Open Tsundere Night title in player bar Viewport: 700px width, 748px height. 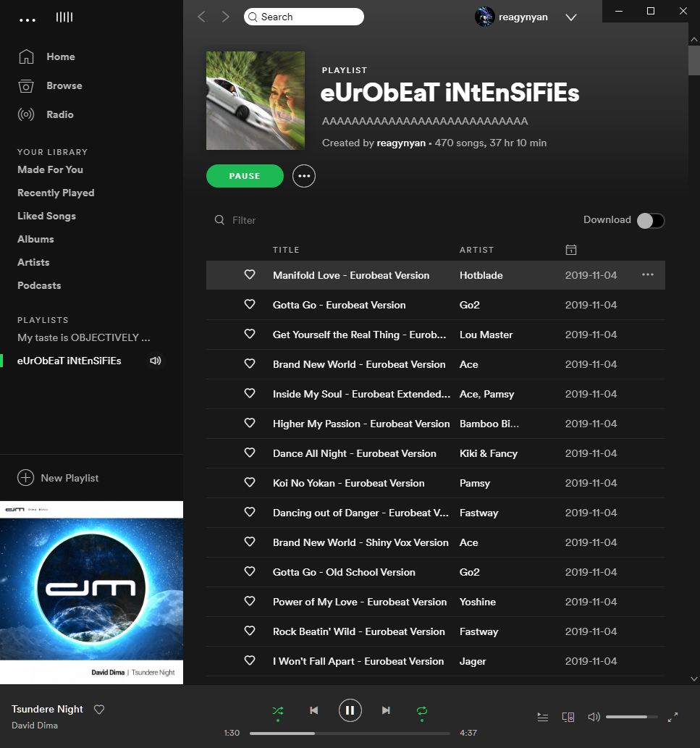47,709
